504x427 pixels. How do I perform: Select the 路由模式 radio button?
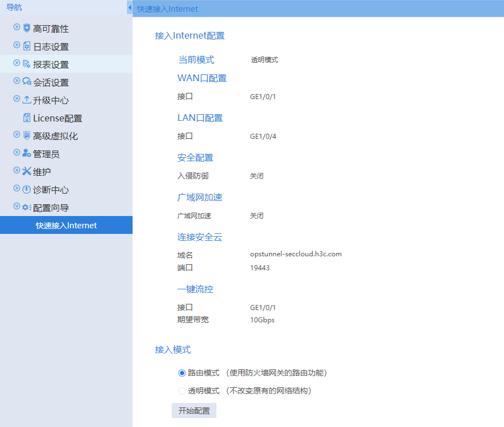[182, 373]
